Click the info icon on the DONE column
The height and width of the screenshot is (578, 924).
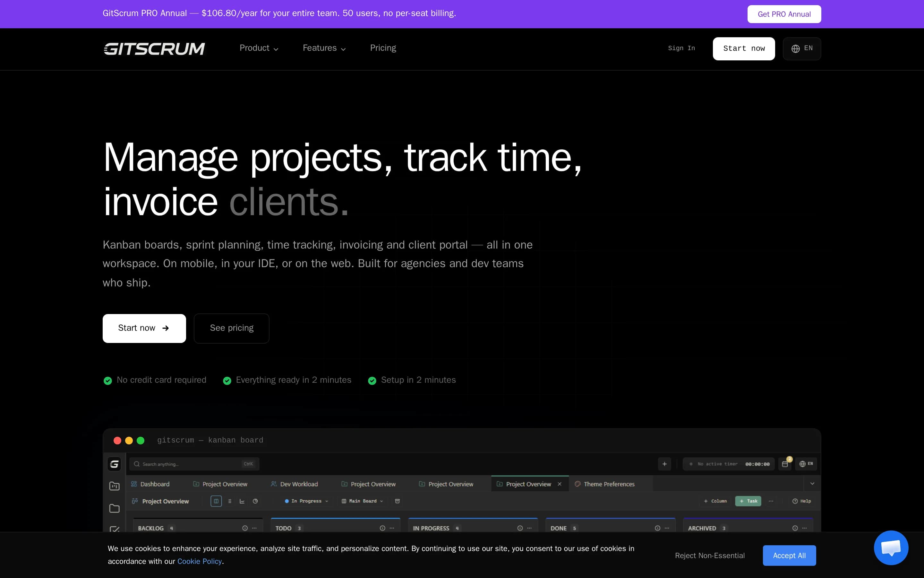[657, 528]
